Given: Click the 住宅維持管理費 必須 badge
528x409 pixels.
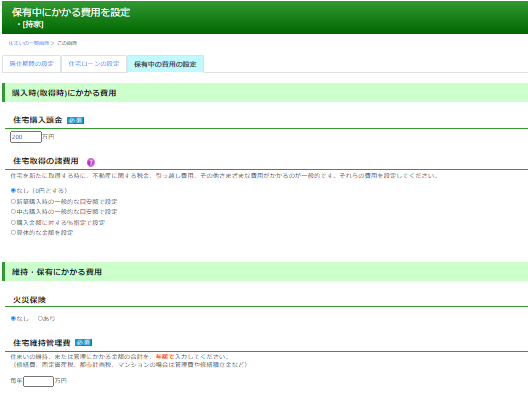Looking at the screenshot, I should pyautogui.click(x=83, y=342).
